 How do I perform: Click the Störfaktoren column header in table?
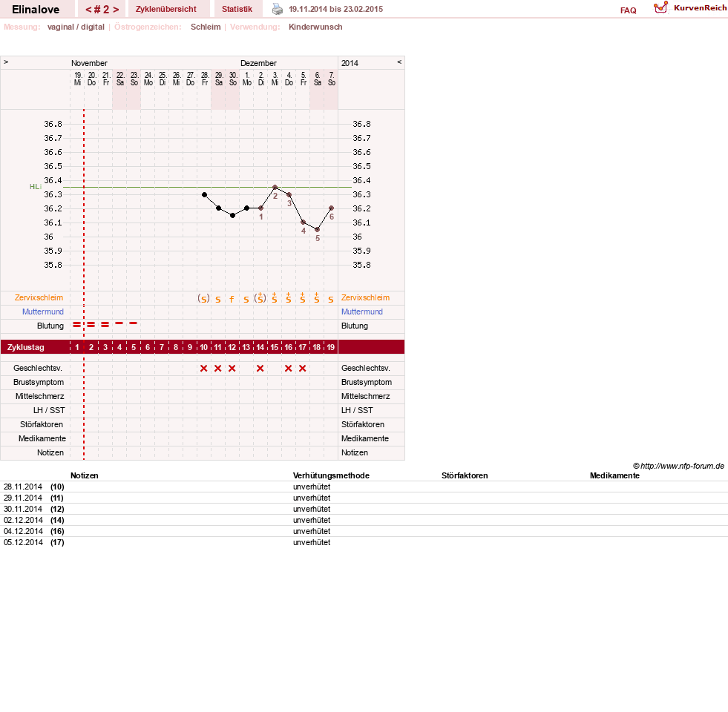pyautogui.click(x=465, y=475)
